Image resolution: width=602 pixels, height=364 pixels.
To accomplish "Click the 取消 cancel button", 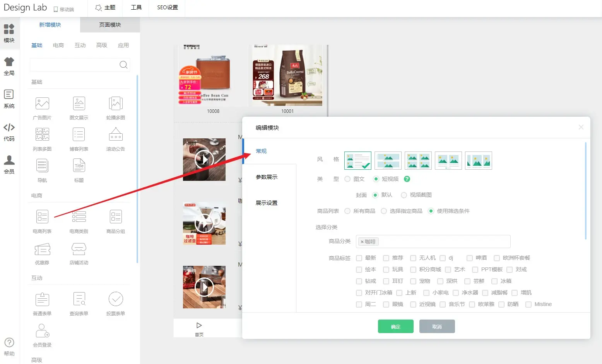I will click(437, 327).
